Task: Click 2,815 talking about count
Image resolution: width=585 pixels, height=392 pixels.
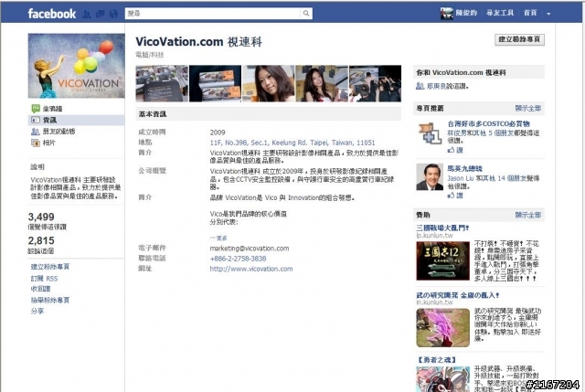Action: [41, 240]
